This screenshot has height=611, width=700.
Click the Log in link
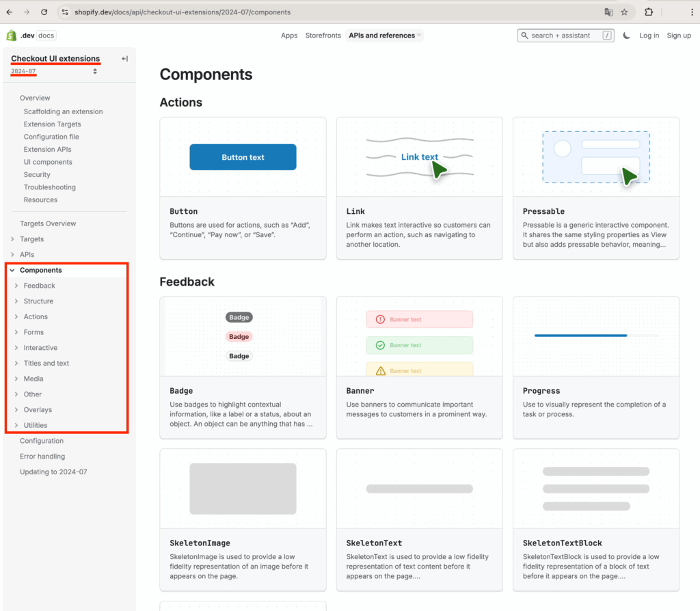(x=649, y=36)
